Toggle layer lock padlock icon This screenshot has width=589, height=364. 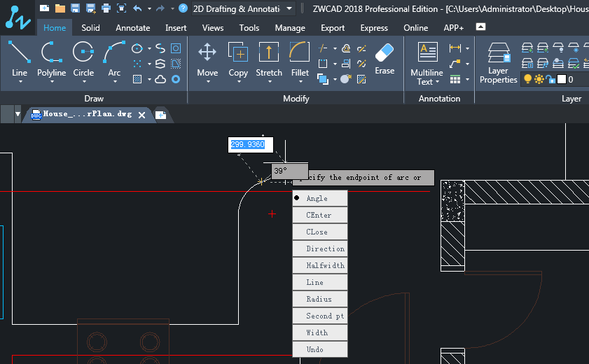click(x=550, y=79)
